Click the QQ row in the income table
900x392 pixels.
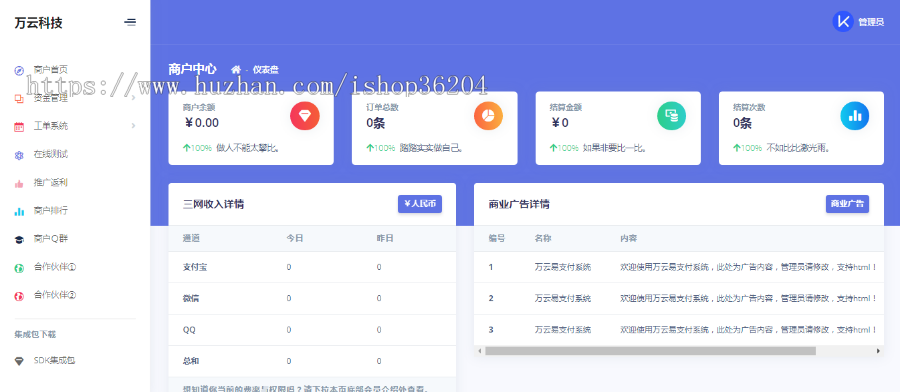(312, 330)
